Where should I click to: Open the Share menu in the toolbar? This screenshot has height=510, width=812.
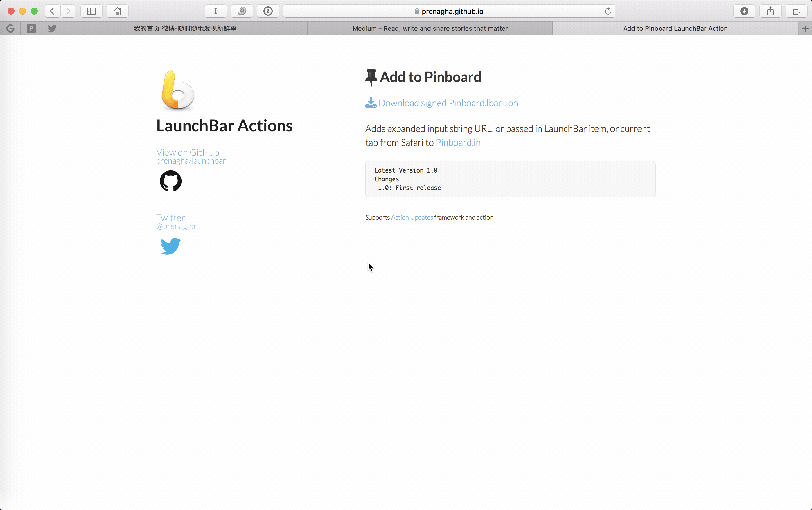pyautogui.click(x=770, y=11)
